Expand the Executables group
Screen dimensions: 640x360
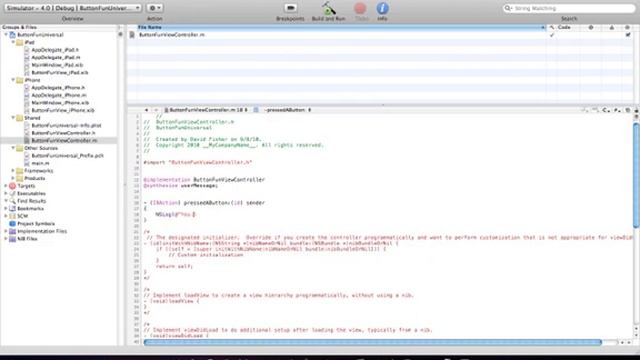6,193
